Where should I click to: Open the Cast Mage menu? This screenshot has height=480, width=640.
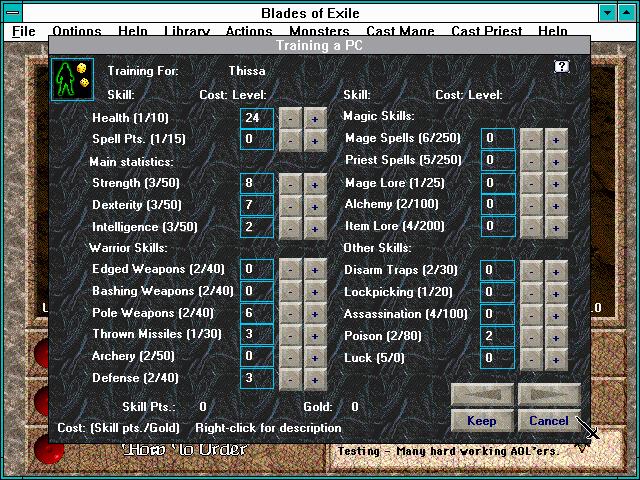[400, 31]
